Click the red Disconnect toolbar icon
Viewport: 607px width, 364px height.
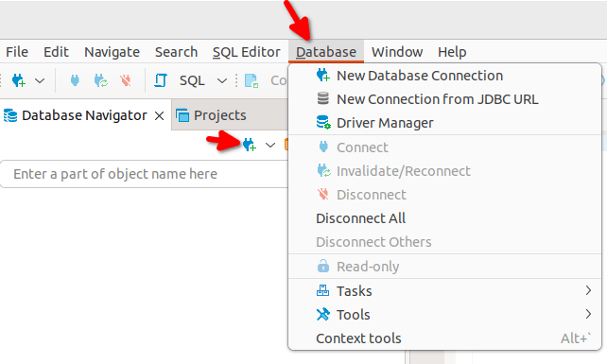pyautogui.click(x=126, y=80)
